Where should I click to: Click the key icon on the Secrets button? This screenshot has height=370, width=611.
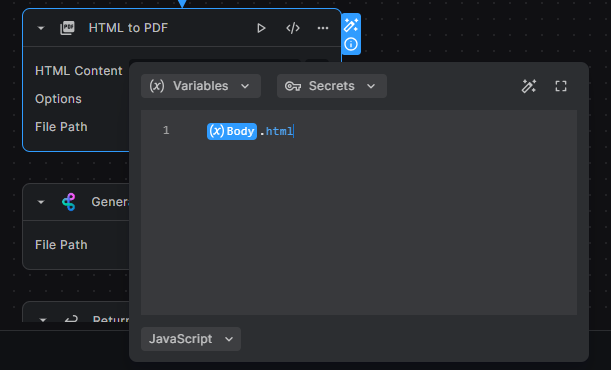293,86
